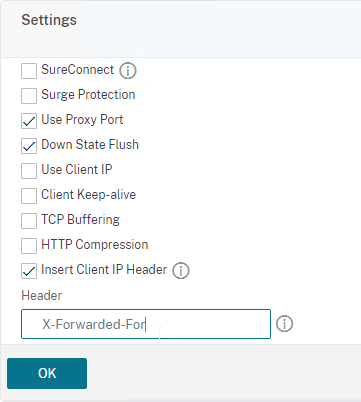The height and width of the screenshot is (402, 361).
Task: Select the 'HTTP Compression' label text
Action: pyautogui.click(x=95, y=245)
